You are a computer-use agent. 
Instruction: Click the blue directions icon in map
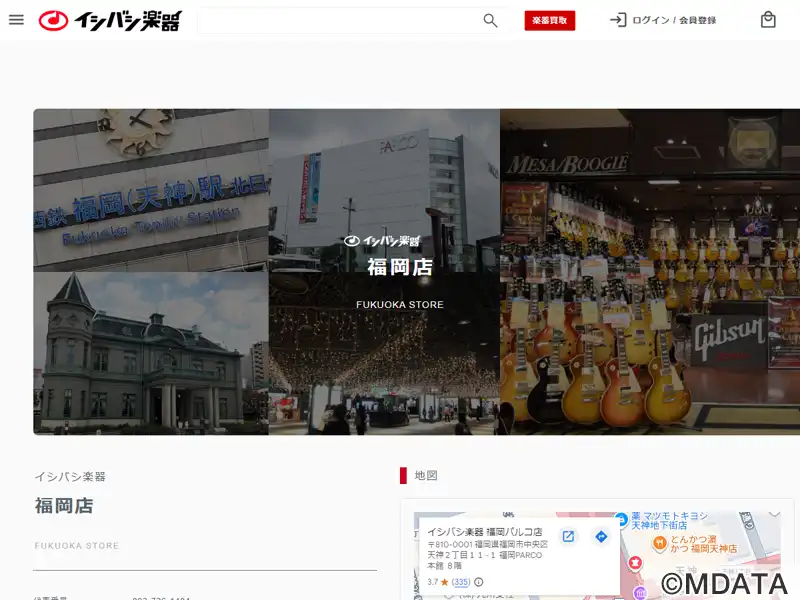click(x=601, y=536)
